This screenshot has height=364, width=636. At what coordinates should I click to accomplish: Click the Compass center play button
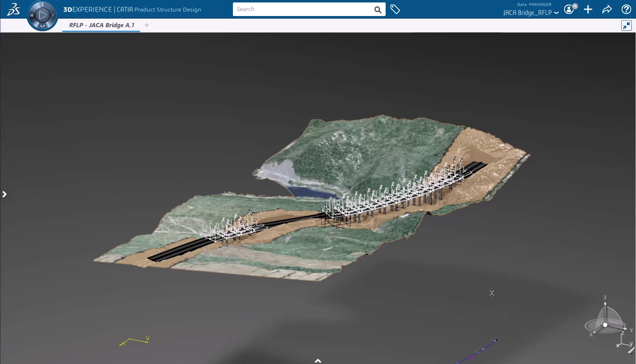point(43,15)
